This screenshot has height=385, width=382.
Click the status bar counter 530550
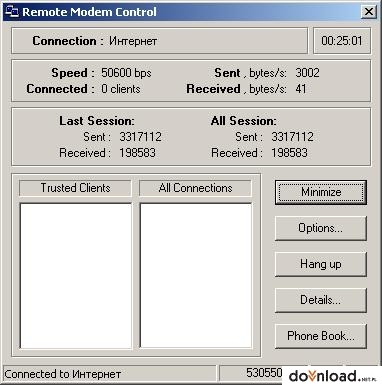pos(264,373)
